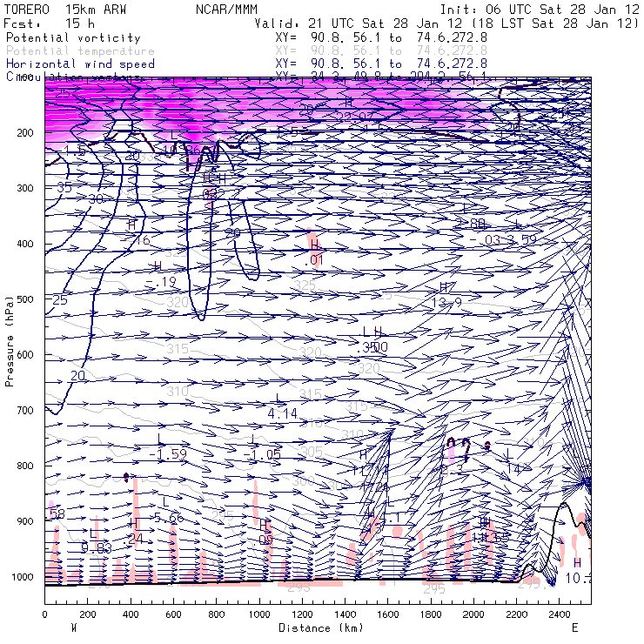
Task: Select the 'W' west end label
Action: [x=74, y=628]
